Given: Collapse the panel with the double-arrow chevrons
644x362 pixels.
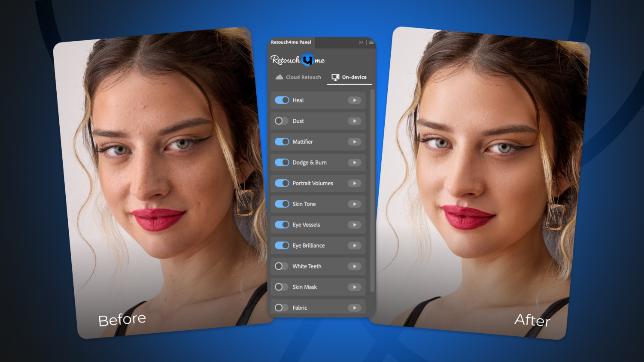Looking at the screenshot, I should click(361, 42).
